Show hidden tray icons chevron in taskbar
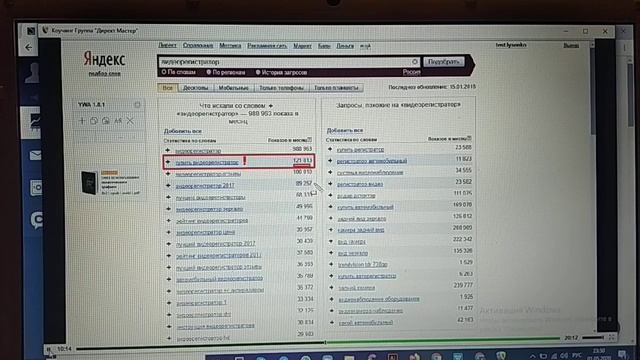Viewport: 640px width, 360px height. coord(532,356)
